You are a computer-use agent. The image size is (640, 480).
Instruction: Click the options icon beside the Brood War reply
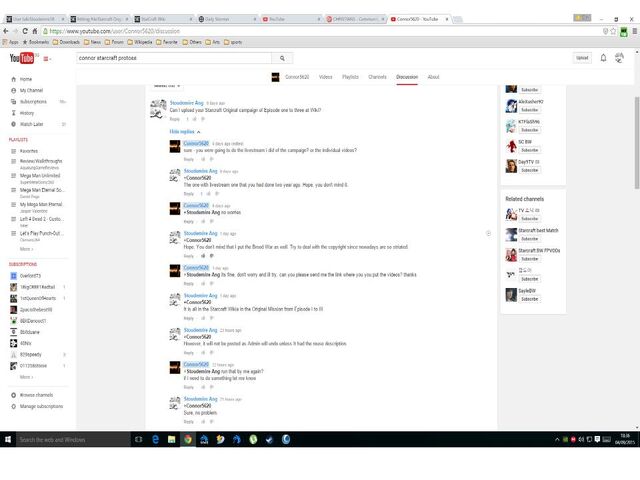(488, 233)
